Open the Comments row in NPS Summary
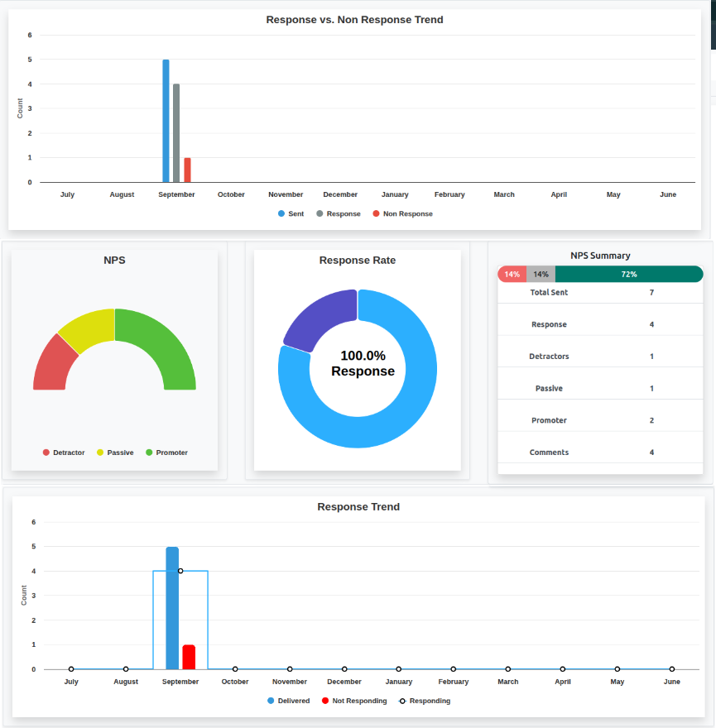The image size is (716, 728). [x=600, y=453]
